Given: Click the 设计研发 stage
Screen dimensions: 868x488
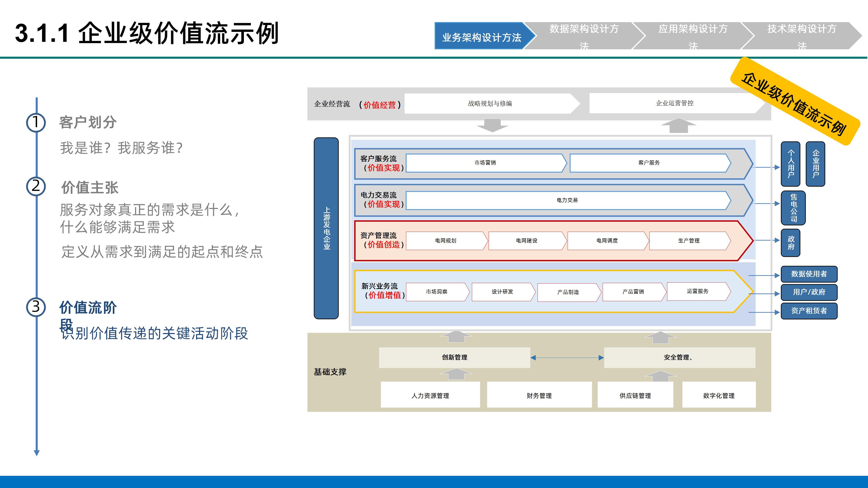Looking at the screenshot, I should tap(503, 292).
